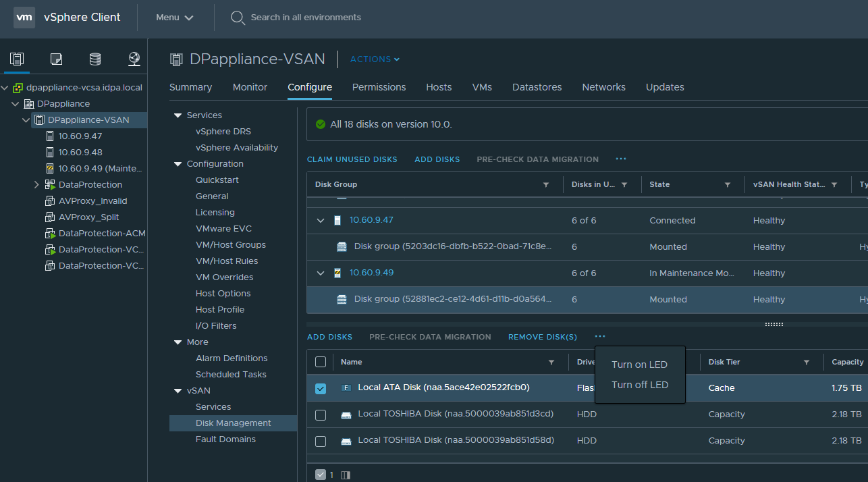Switch to the Monitor tab
The height and width of the screenshot is (482, 868).
coord(250,87)
